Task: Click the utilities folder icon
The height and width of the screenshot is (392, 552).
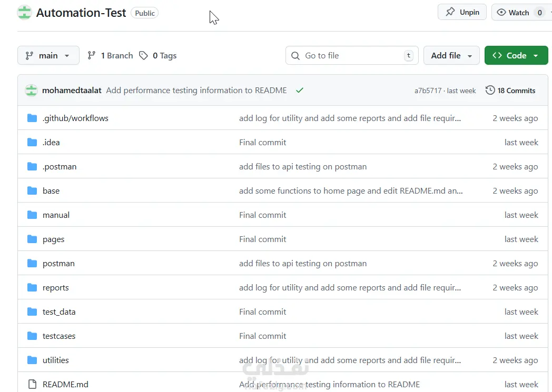Action: [32, 360]
